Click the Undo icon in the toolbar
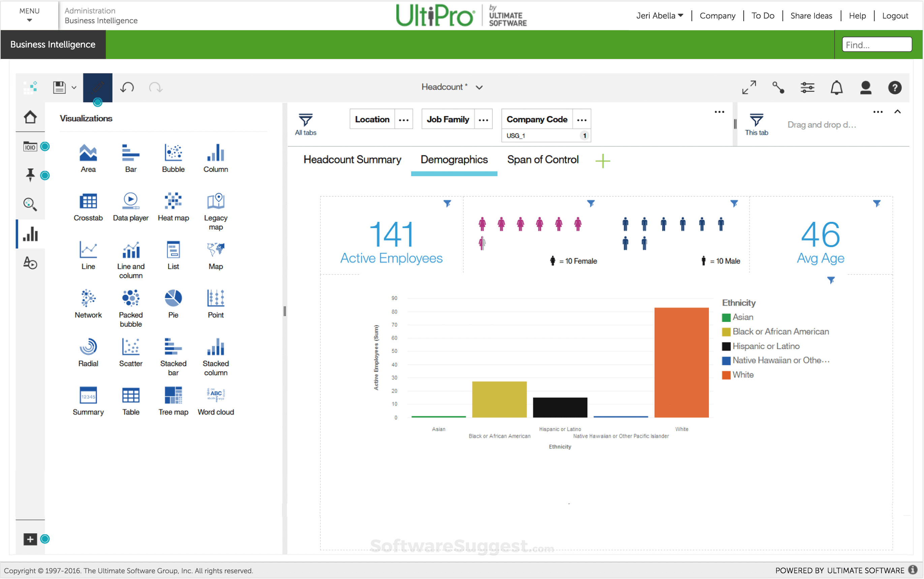Image resolution: width=924 pixels, height=579 pixels. (x=127, y=87)
